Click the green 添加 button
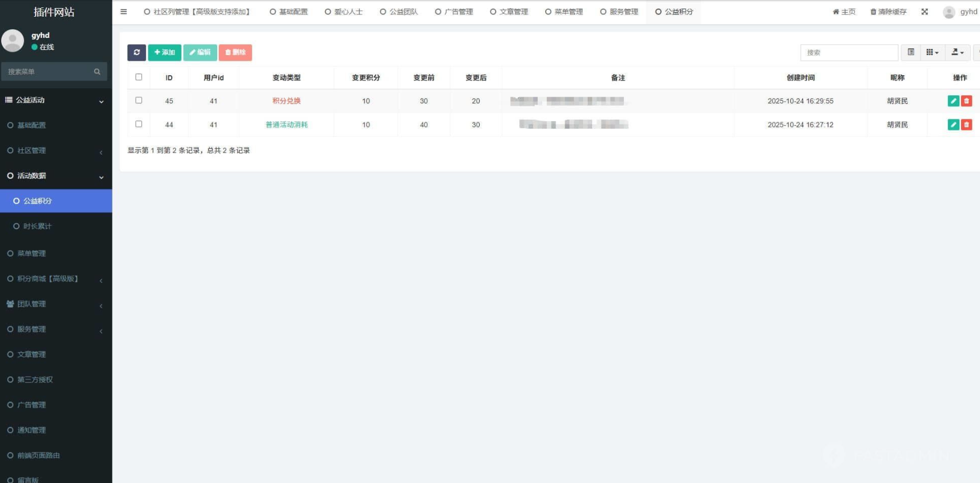This screenshot has height=483, width=980. pos(164,52)
